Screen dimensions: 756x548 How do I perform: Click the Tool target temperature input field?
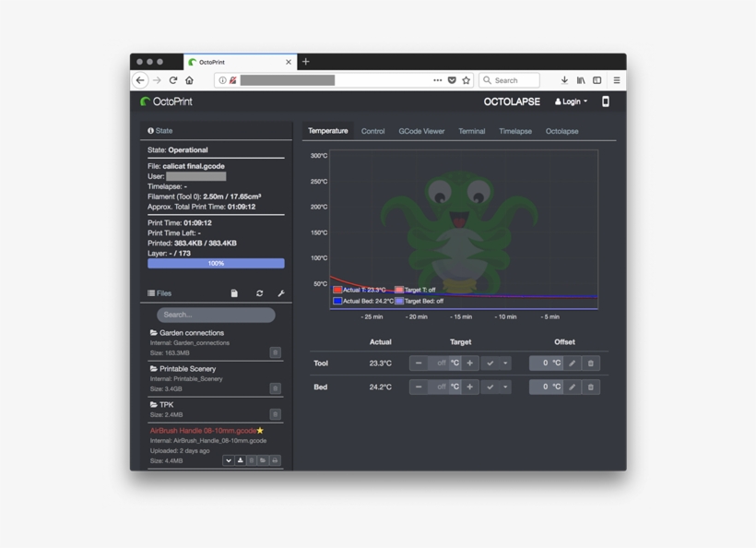click(438, 363)
